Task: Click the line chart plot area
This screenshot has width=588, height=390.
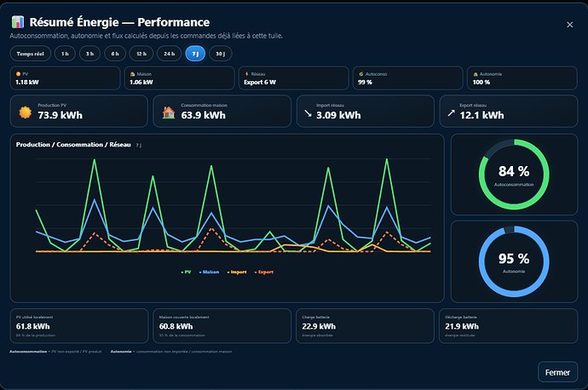Action: point(233,205)
